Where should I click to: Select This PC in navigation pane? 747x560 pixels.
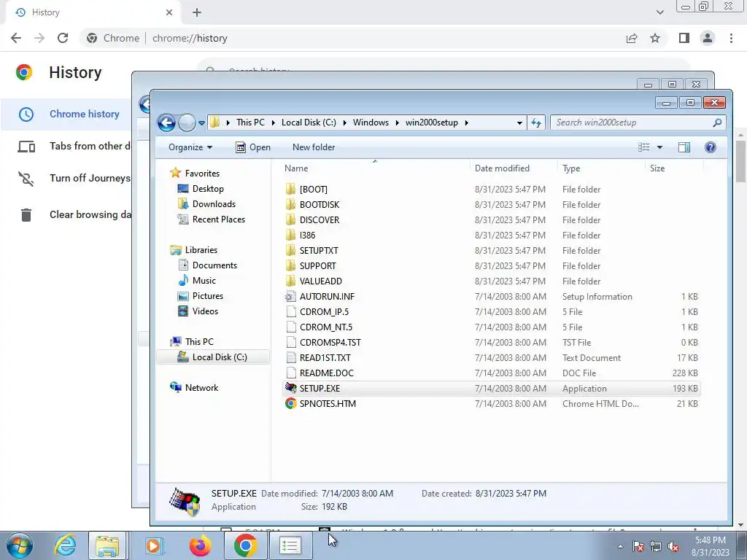pos(199,341)
